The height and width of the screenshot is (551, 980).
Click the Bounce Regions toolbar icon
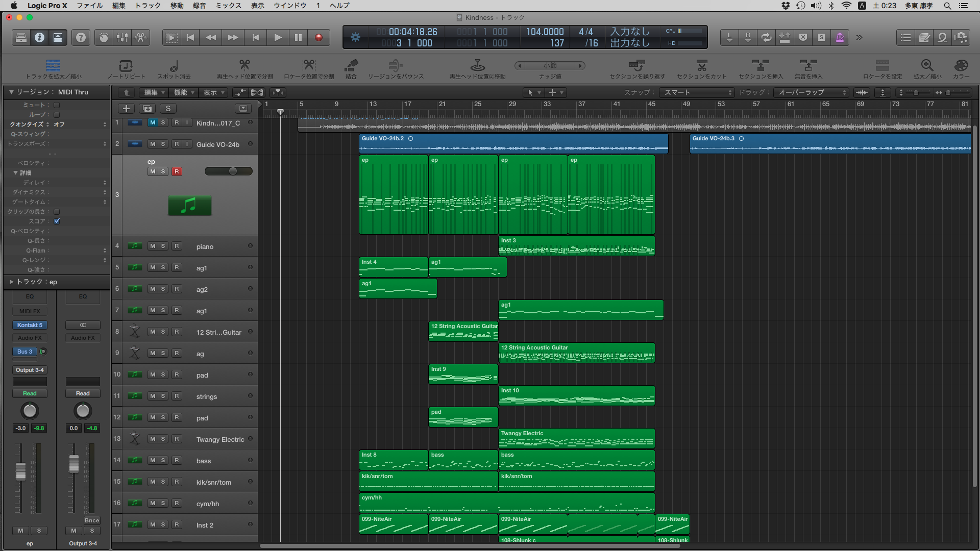396,66
